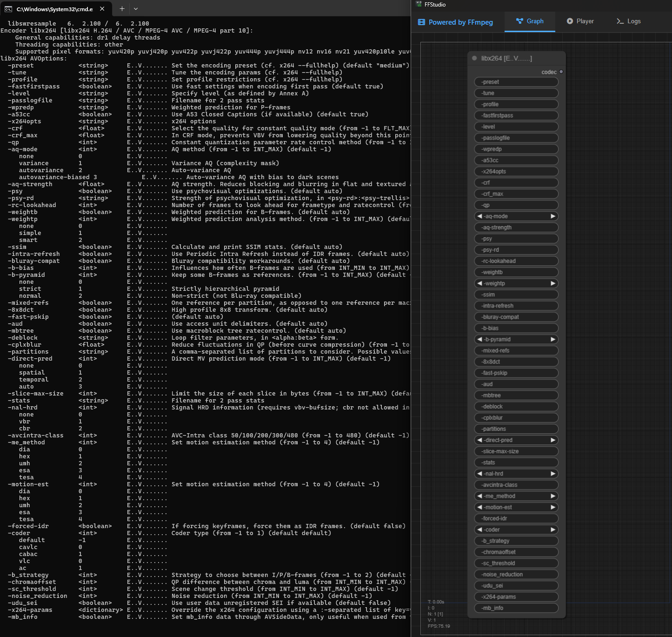Screen dimensions: 672x637
Task: Toggle the -fast-pskip option in node
Action: [x=516, y=373]
